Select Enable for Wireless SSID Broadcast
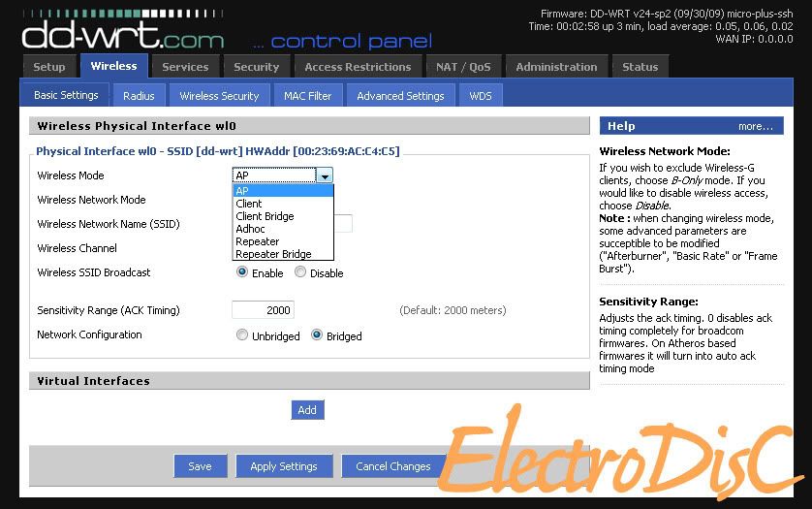The image size is (812, 509). (242, 272)
